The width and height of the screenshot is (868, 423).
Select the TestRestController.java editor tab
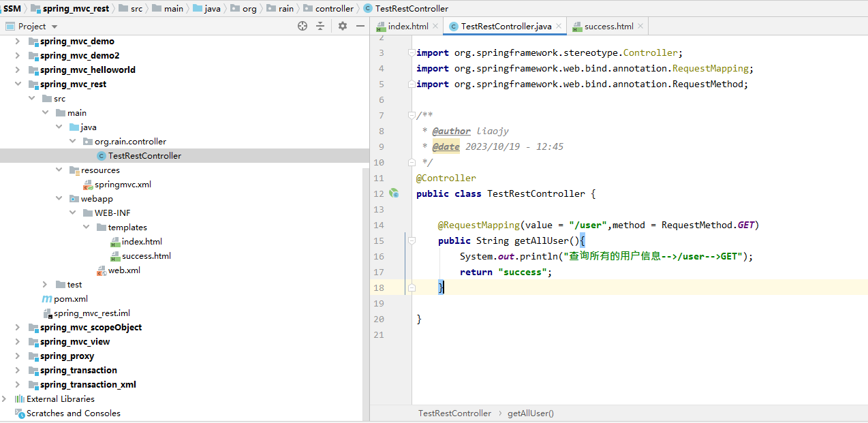[506, 27]
